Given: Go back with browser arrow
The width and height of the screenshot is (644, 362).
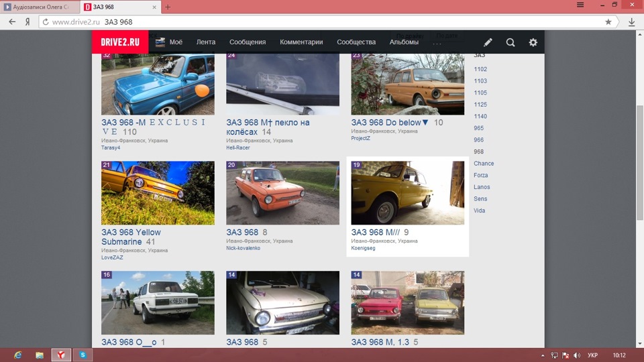Looking at the screenshot, I should [x=12, y=21].
